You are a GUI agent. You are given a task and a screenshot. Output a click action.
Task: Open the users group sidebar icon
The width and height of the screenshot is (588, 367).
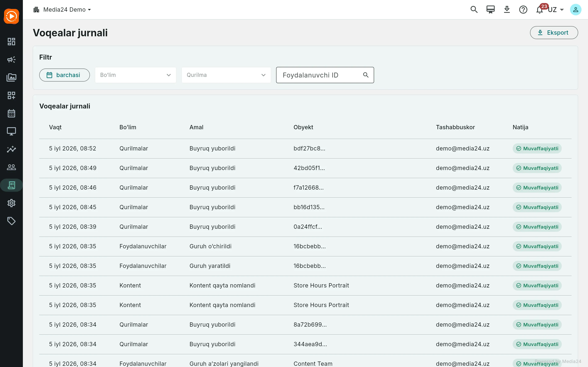coord(11,167)
